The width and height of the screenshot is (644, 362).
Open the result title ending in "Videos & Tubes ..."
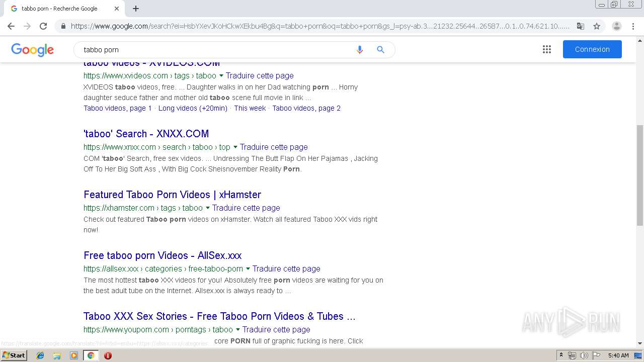tap(219, 316)
